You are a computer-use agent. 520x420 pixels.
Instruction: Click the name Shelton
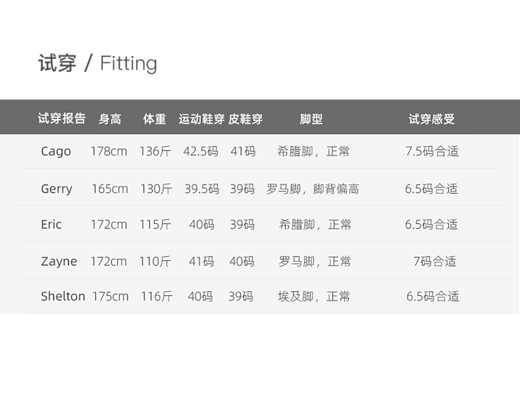point(63,296)
